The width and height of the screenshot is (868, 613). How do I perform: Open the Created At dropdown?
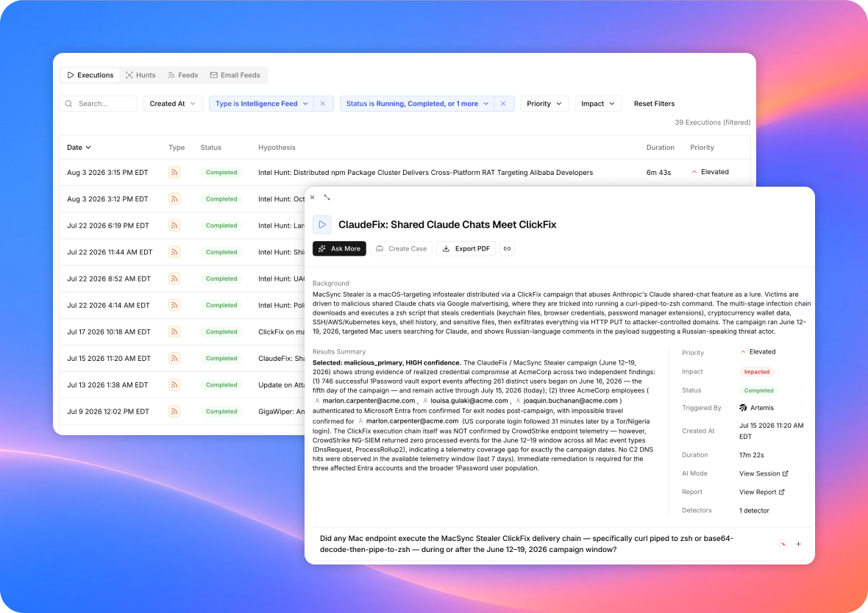point(173,104)
